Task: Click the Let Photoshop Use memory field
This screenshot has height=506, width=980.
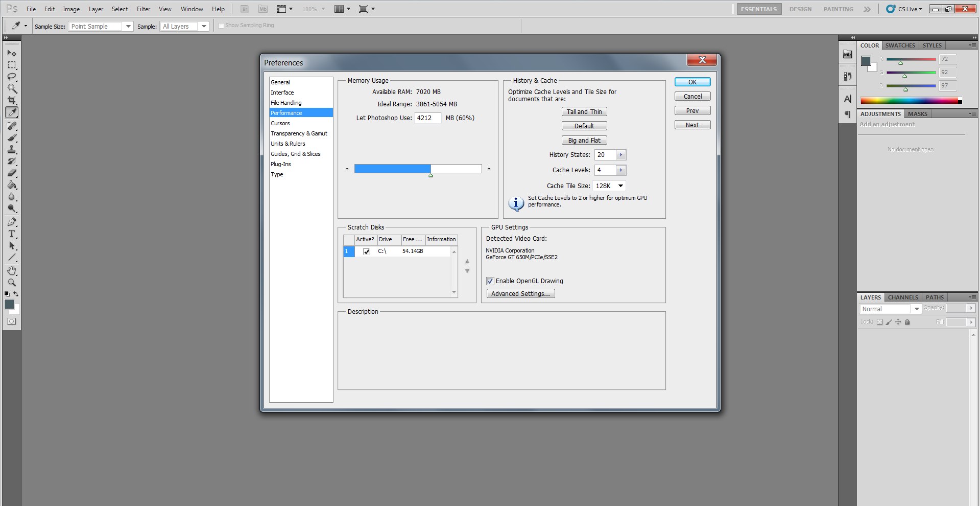Action: [x=427, y=118]
